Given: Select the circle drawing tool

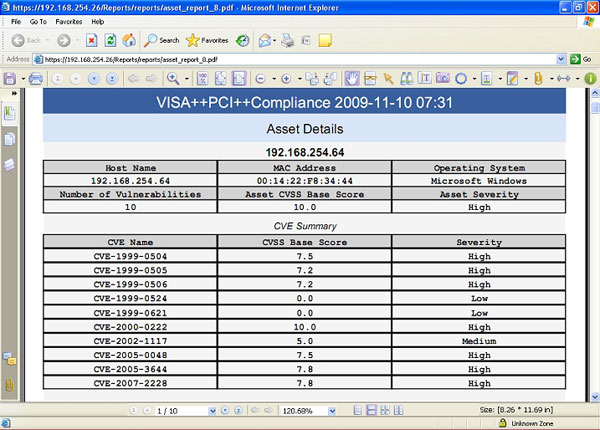Looking at the screenshot, I should point(461,79).
